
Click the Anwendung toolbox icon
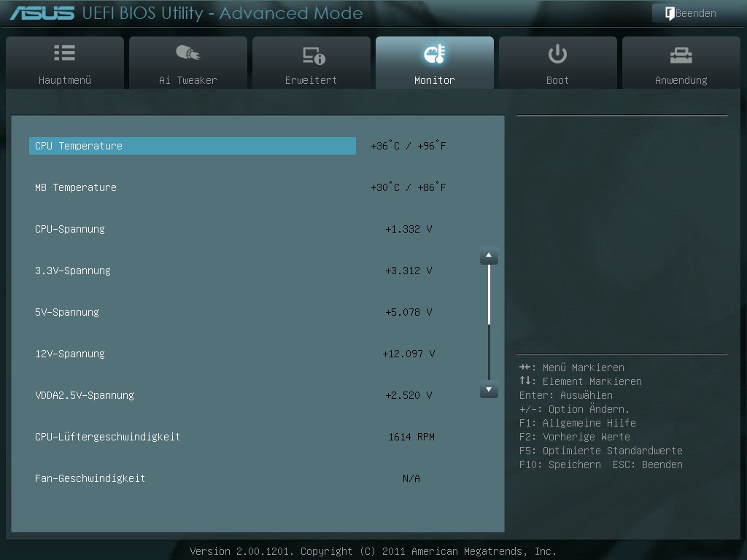pos(681,55)
